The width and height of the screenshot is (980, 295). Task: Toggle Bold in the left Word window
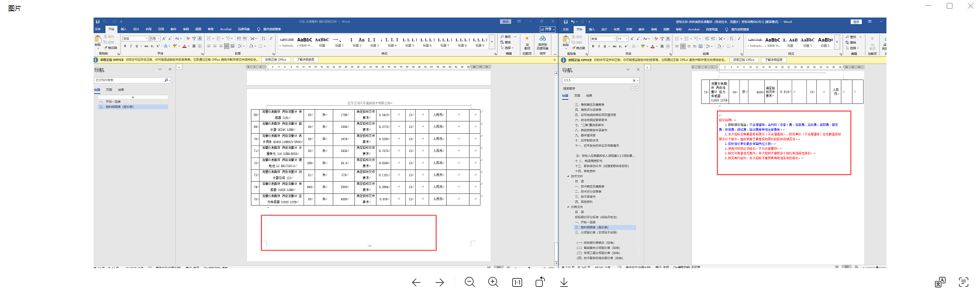tap(125, 46)
